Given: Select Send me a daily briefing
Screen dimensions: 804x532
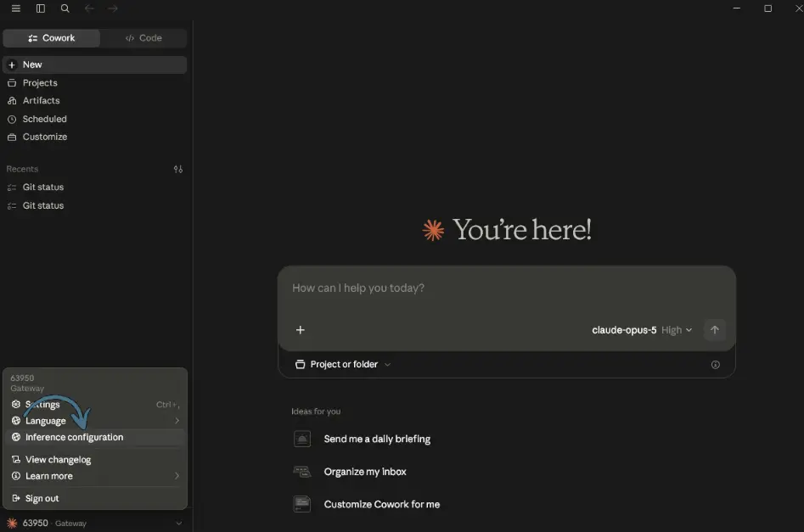Looking at the screenshot, I should point(377,439).
